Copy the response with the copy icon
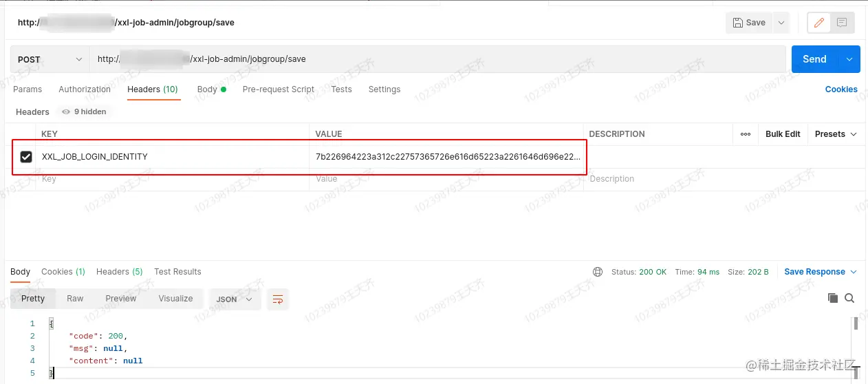The image size is (868, 384). pos(833,298)
